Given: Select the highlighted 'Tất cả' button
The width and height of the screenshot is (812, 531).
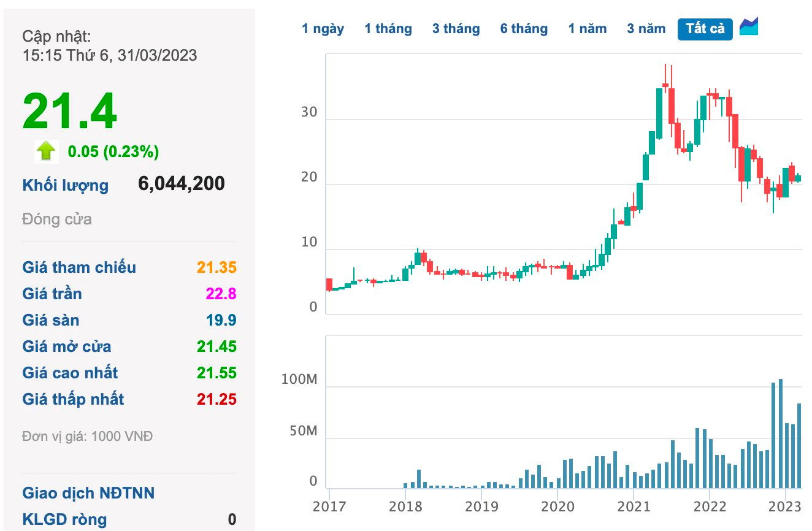Looking at the screenshot, I should pyautogui.click(x=705, y=29).
